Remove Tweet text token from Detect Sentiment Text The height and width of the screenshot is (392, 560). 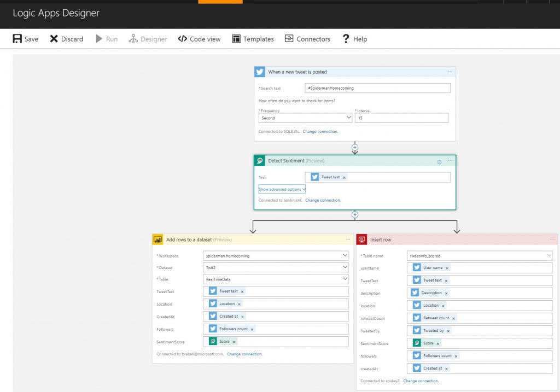click(345, 178)
